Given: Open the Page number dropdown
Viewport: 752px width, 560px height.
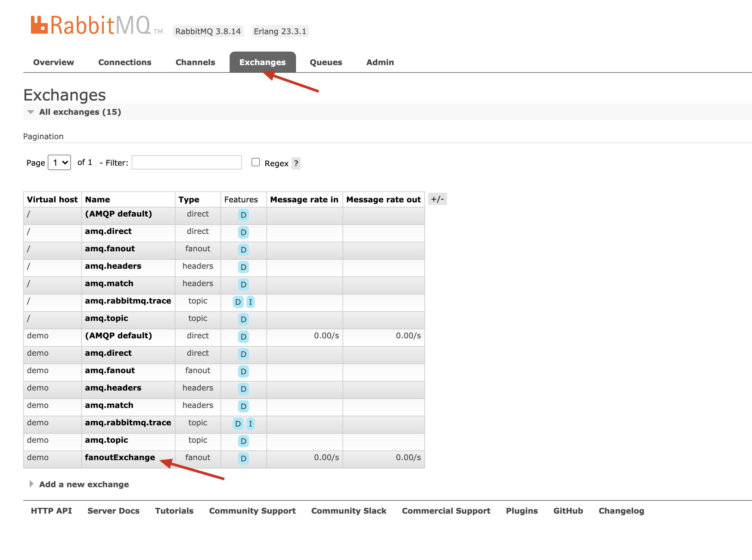Looking at the screenshot, I should 59,163.
